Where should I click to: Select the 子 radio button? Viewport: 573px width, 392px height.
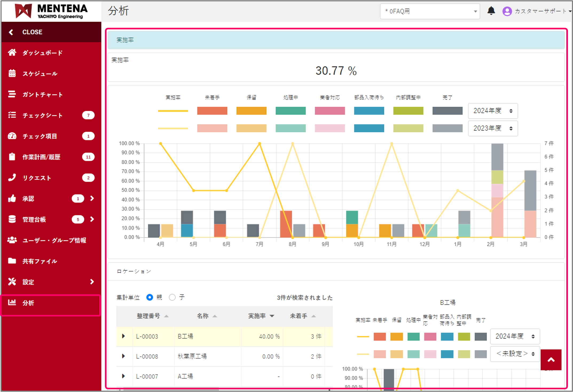coord(172,297)
